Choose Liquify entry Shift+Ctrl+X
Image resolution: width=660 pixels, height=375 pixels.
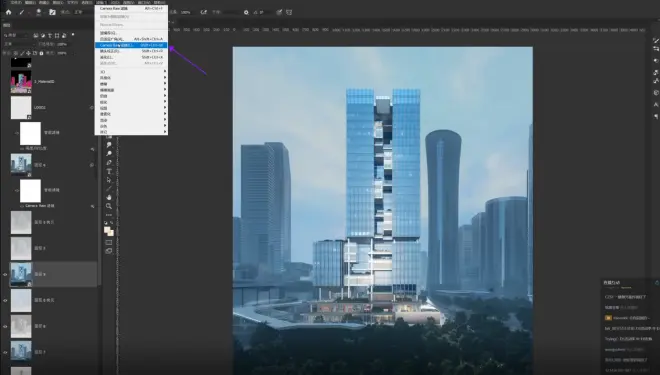click(131, 57)
